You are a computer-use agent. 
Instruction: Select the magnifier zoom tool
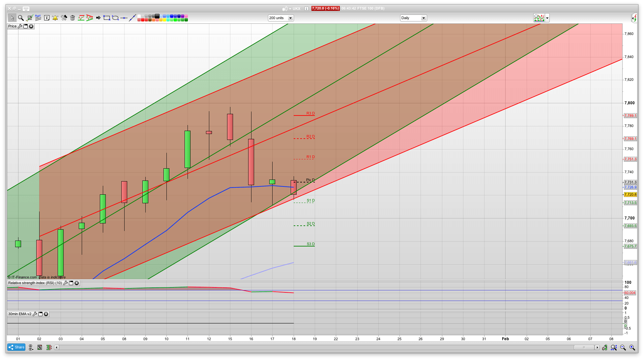tap(21, 18)
